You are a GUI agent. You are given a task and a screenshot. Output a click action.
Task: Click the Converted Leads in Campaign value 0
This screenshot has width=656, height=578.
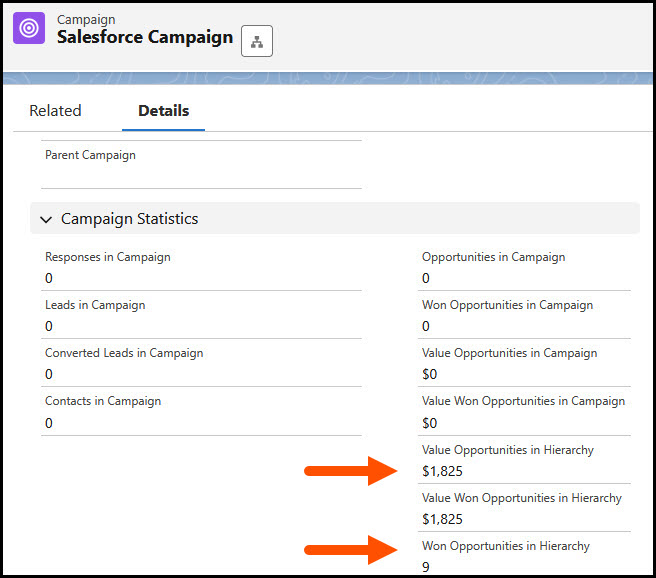tap(49, 374)
